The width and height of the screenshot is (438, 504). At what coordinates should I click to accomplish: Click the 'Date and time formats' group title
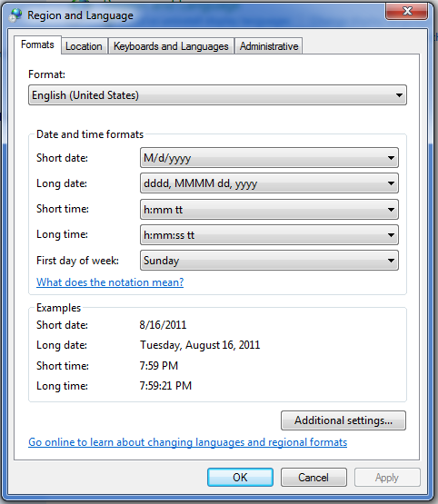pos(90,134)
